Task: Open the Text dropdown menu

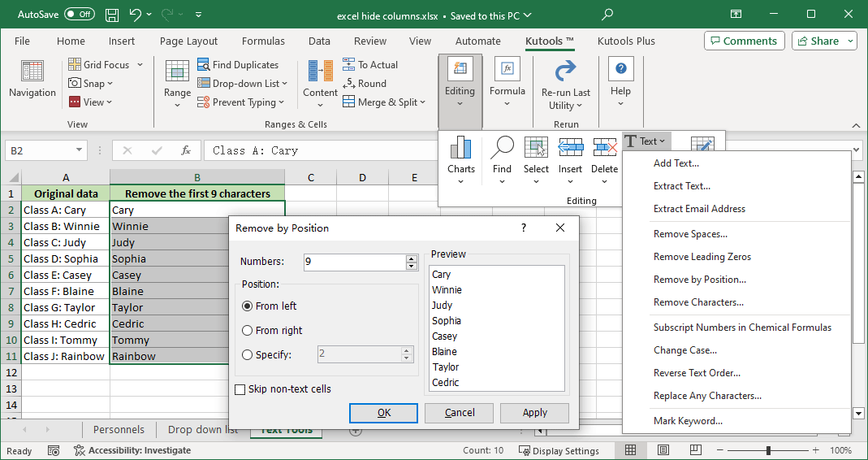Action: pos(646,141)
